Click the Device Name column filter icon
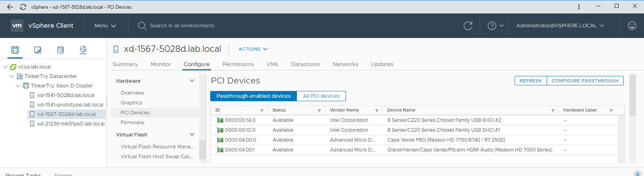644x176 pixels. [x=553, y=111]
